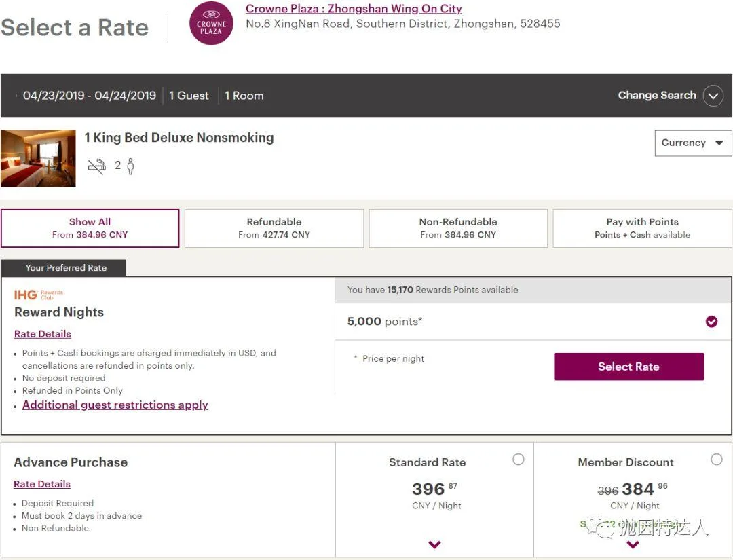The image size is (733, 560).
Task: Click the guest occupancy icon
Action: (x=130, y=165)
